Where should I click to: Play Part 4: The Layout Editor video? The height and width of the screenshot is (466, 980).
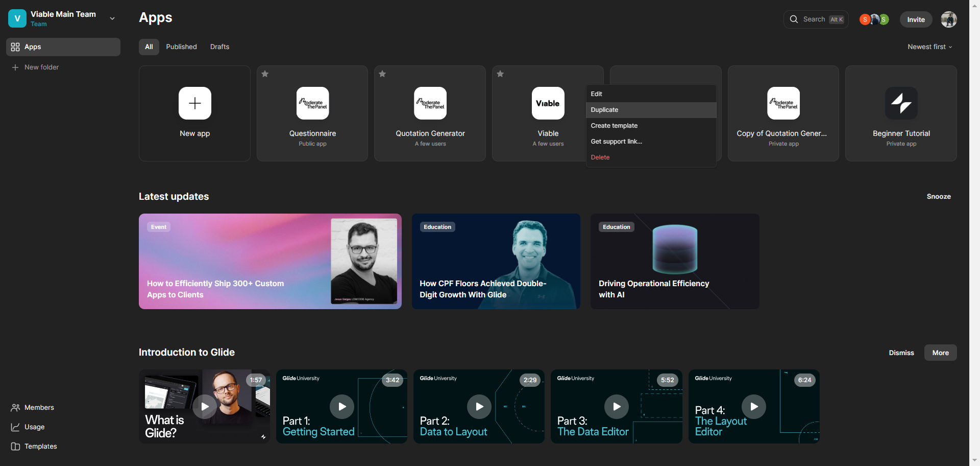point(754,407)
